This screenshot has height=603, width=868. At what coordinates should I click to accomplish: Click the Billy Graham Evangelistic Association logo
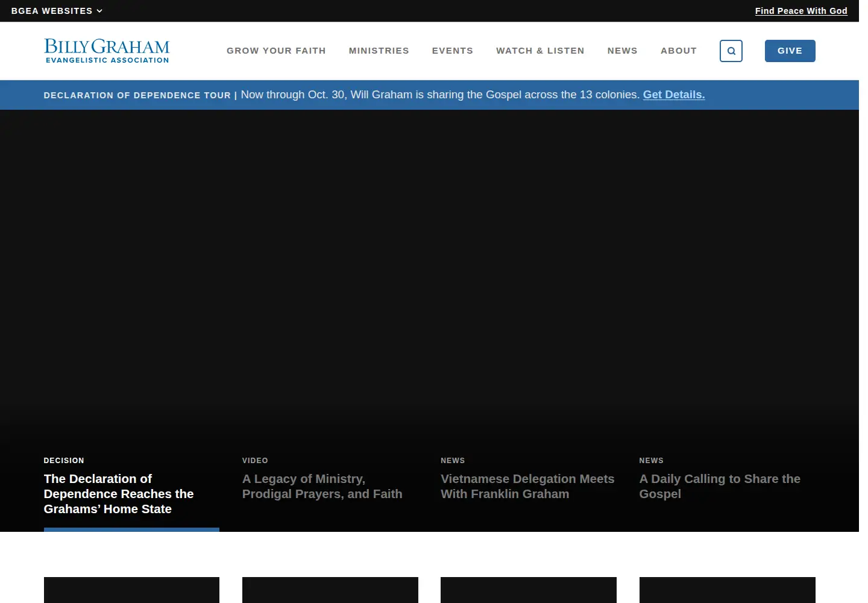click(107, 51)
